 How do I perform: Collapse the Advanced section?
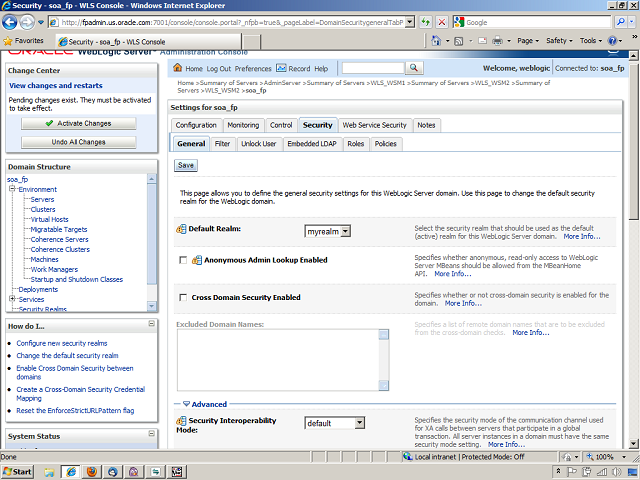[x=182, y=405]
